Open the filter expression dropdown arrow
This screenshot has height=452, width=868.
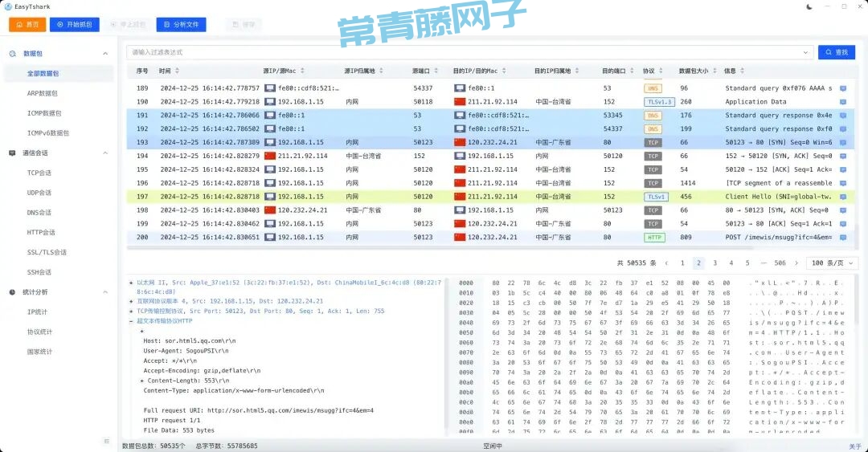click(806, 52)
